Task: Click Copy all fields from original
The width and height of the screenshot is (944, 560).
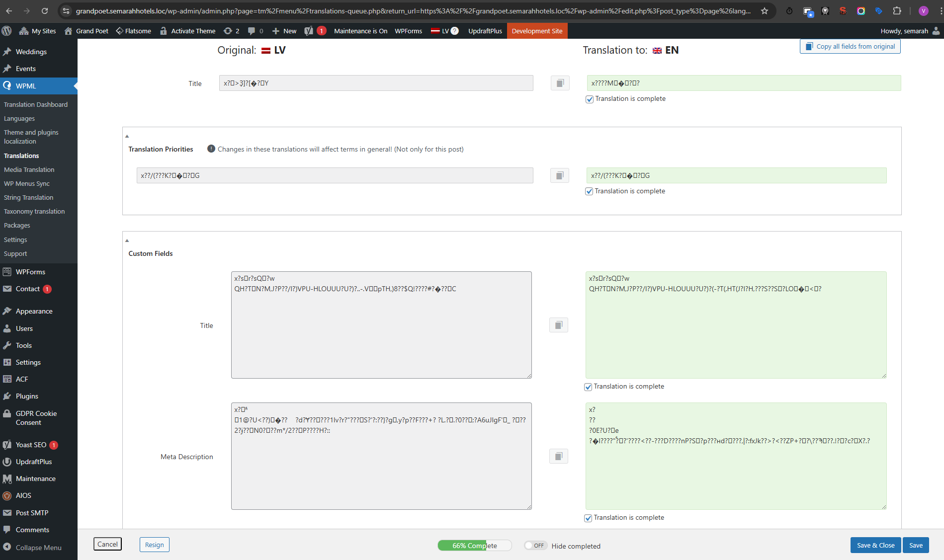Action: coord(850,46)
